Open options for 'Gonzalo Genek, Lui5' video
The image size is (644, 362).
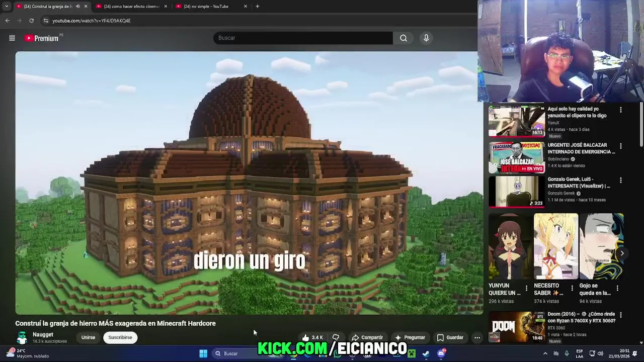click(620, 180)
